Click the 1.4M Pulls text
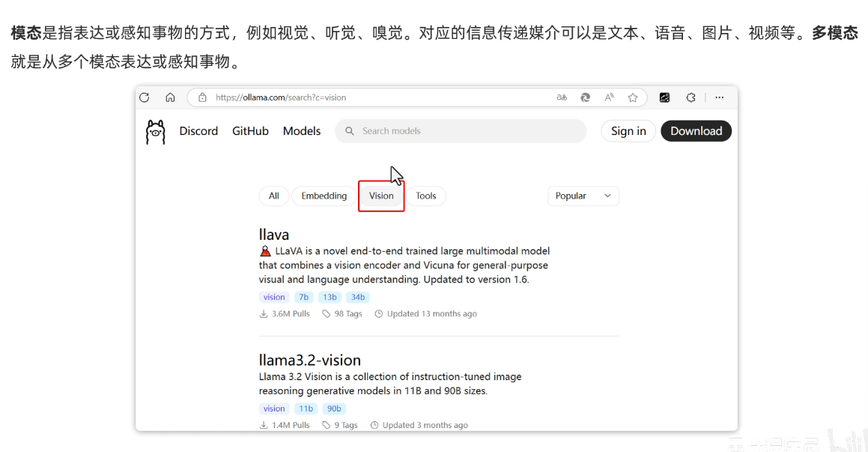The width and height of the screenshot is (868, 452). tap(291, 426)
